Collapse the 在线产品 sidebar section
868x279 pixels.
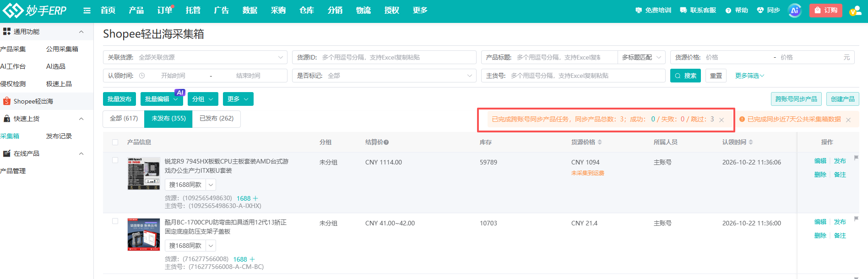click(x=81, y=153)
